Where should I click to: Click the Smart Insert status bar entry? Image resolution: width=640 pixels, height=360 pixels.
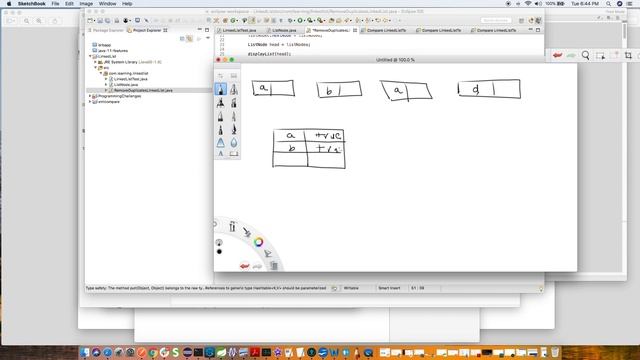pos(389,288)
